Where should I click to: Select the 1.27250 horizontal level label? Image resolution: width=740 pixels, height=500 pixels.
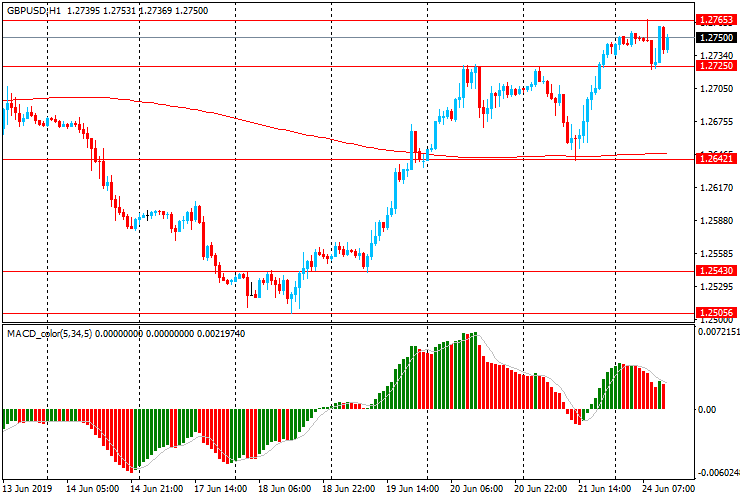pos(716,66)
